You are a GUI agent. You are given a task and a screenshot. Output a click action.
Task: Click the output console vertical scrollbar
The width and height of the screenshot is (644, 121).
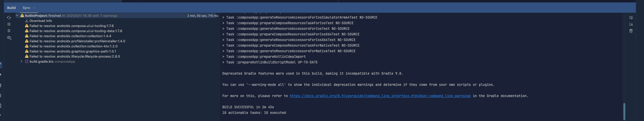coord(624,111)
